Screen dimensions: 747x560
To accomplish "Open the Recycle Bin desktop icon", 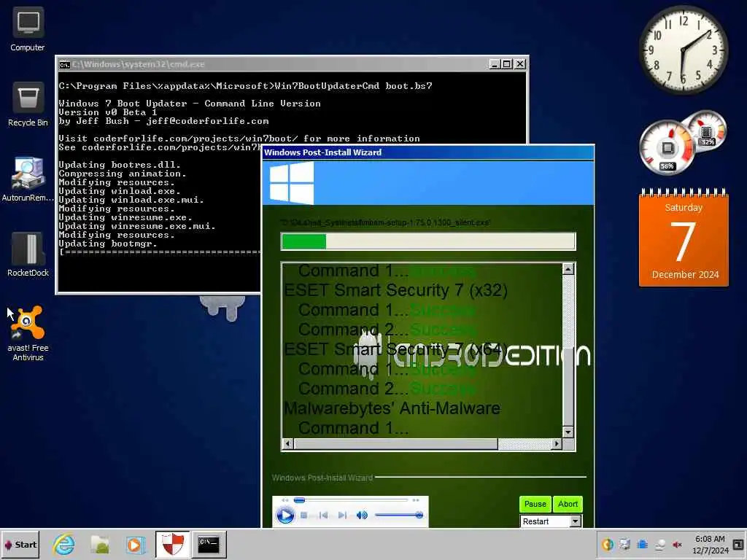I will click(x=28, y=104).
